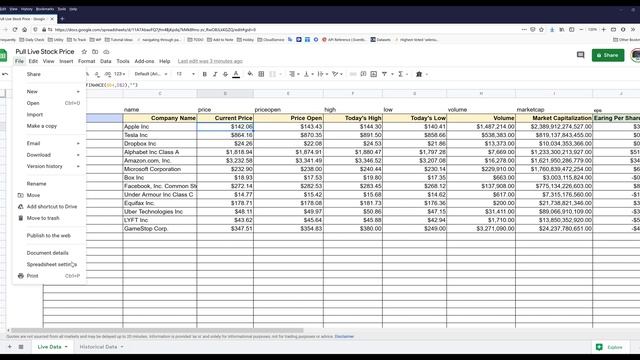Click the move to folder icon

tap(95, 52)
